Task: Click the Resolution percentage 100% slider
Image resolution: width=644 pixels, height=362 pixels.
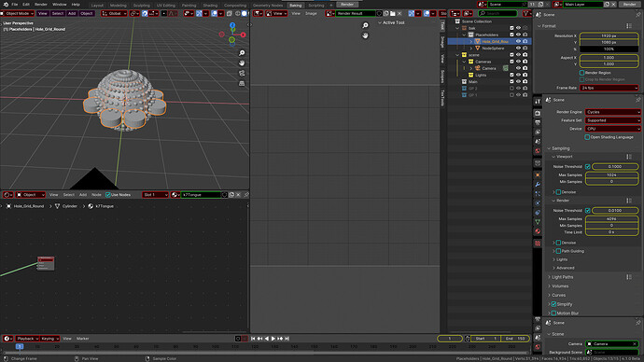Action: click(609, 49)
